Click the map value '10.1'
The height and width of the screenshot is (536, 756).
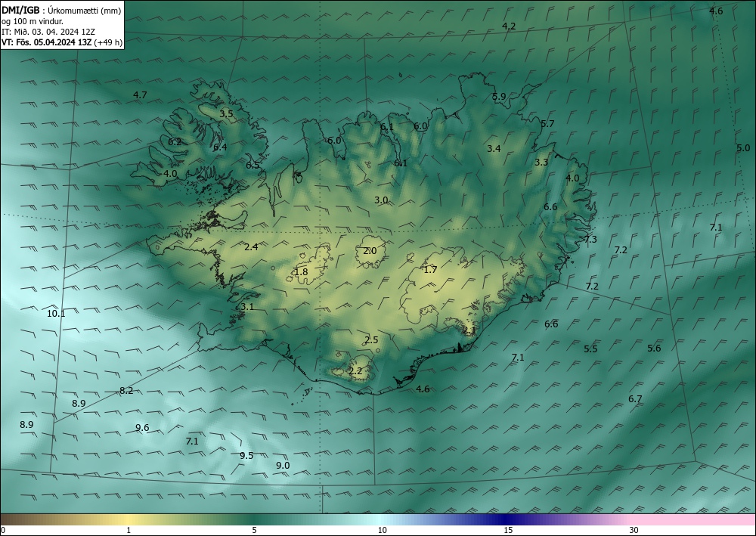[x=56, y=314]
